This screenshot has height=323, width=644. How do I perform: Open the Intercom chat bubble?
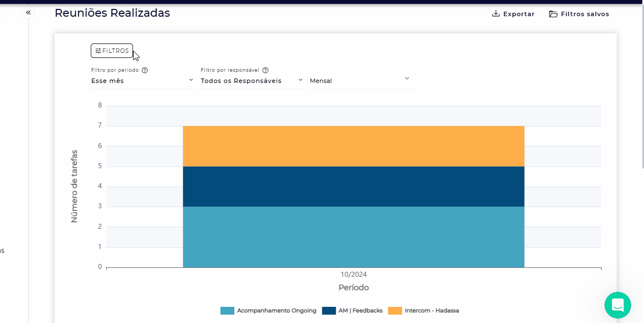click(617, 305)
